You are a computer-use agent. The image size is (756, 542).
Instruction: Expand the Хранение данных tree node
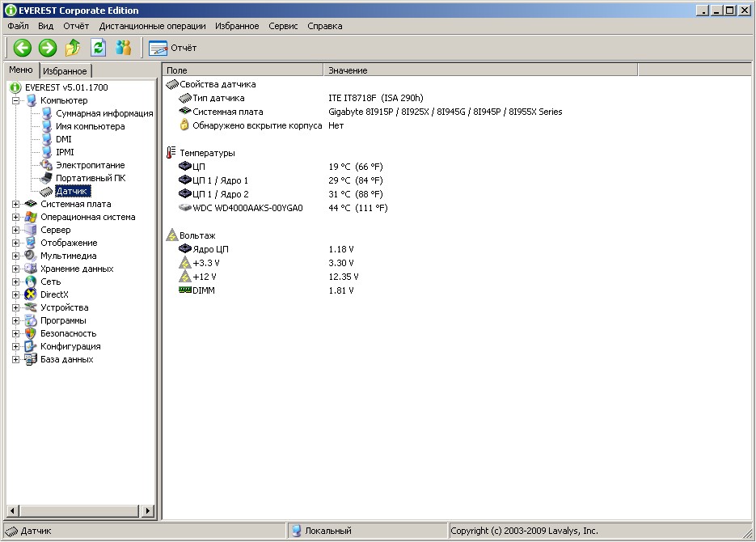(15, 269)
